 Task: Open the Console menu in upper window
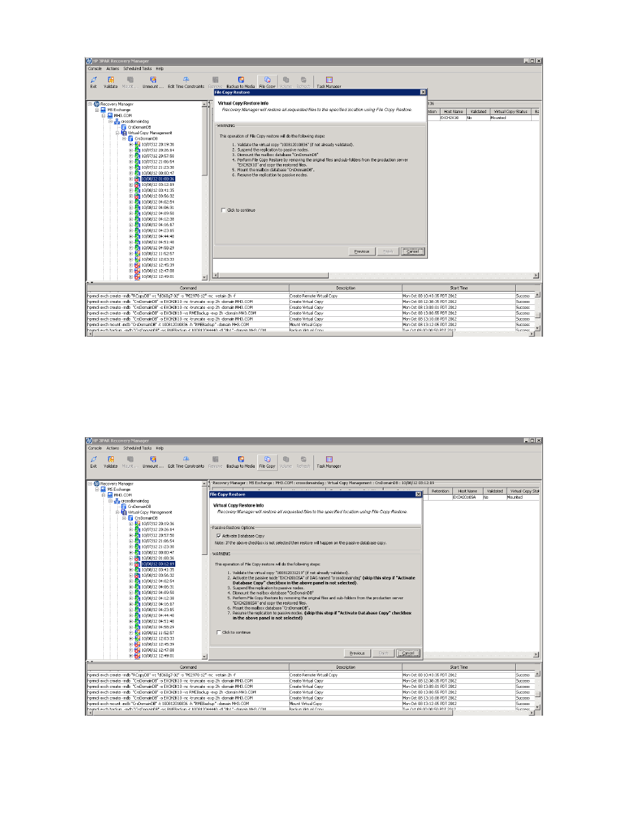[x=95, y=69]
